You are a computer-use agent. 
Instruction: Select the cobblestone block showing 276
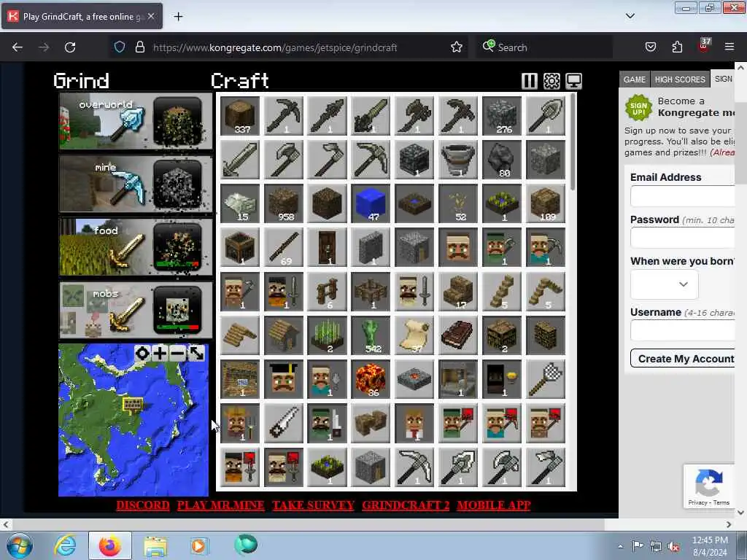pyautogui.click(x=502, y=116)
